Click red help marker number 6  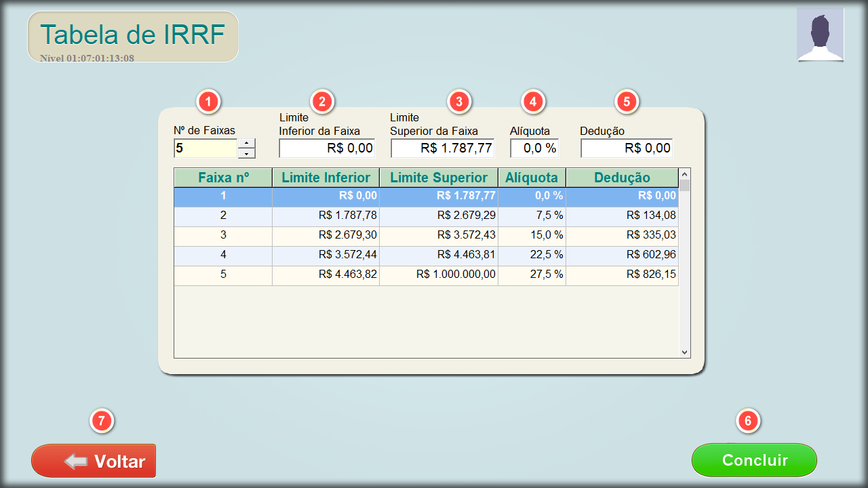[x=748, y=421]
